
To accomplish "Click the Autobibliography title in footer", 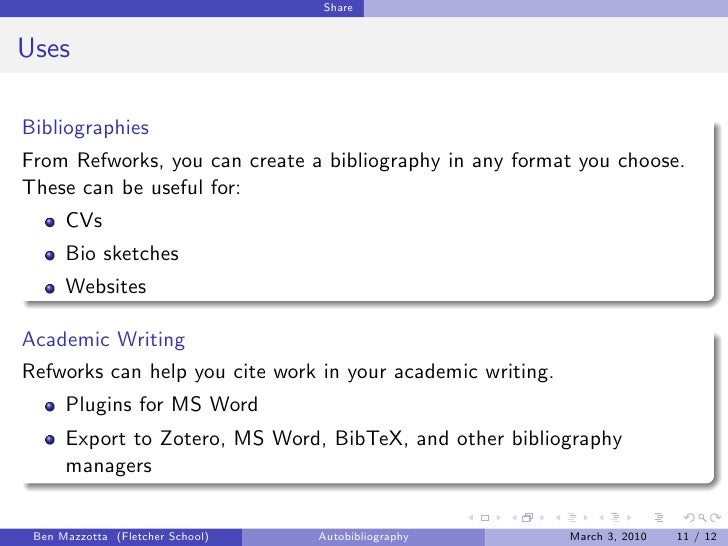I will pyautogui.click(x=364, y=537).
